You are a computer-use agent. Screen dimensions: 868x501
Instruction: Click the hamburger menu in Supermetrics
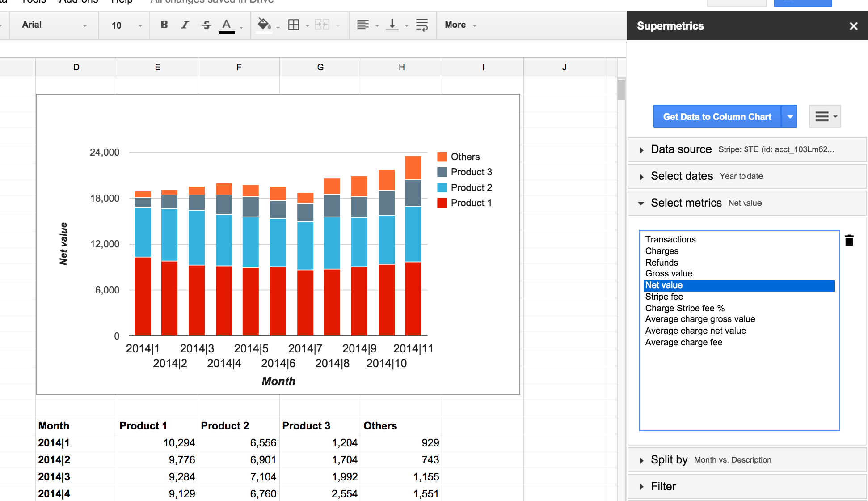point(824,116)
